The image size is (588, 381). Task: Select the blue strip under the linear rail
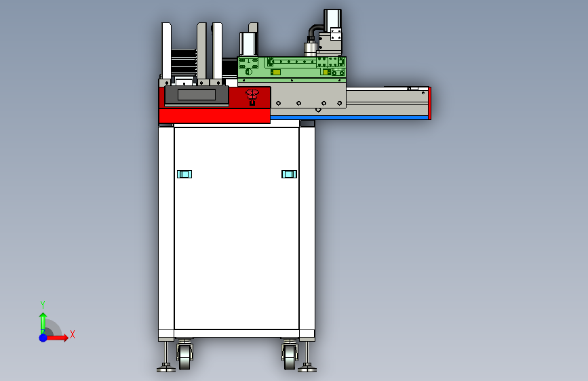tap(349, 118)
